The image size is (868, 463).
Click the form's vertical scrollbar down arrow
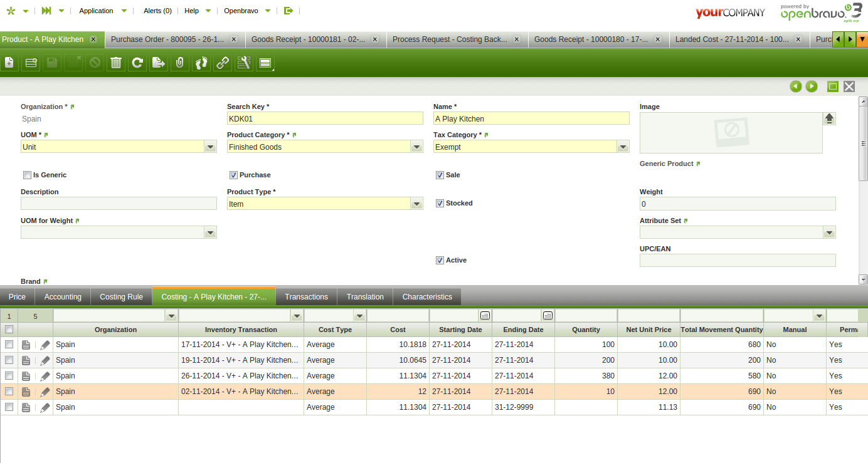[863, 279]
